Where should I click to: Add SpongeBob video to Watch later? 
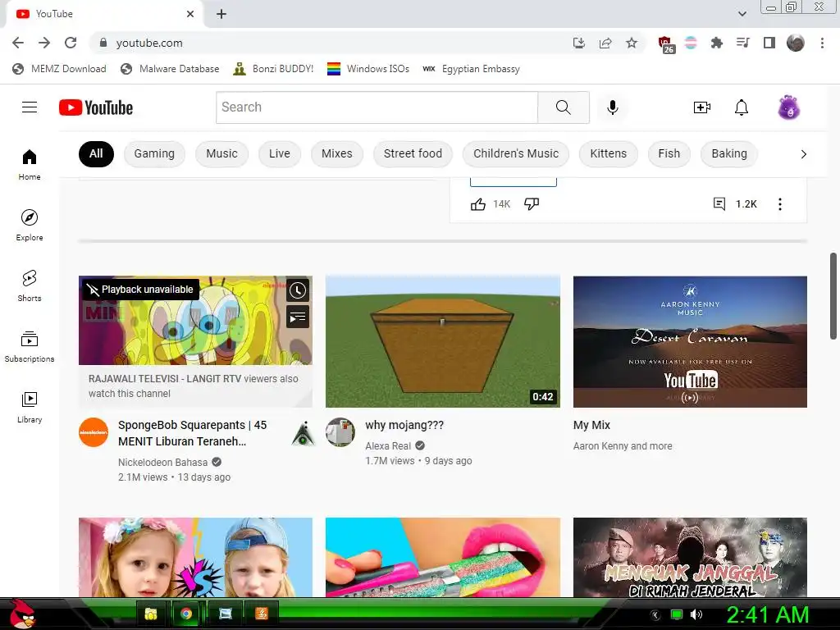(298, 290)
